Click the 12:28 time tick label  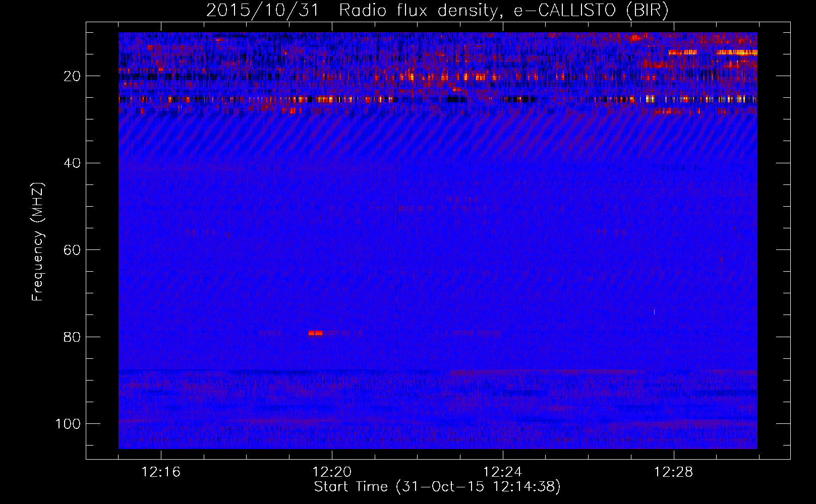[674, 472]
